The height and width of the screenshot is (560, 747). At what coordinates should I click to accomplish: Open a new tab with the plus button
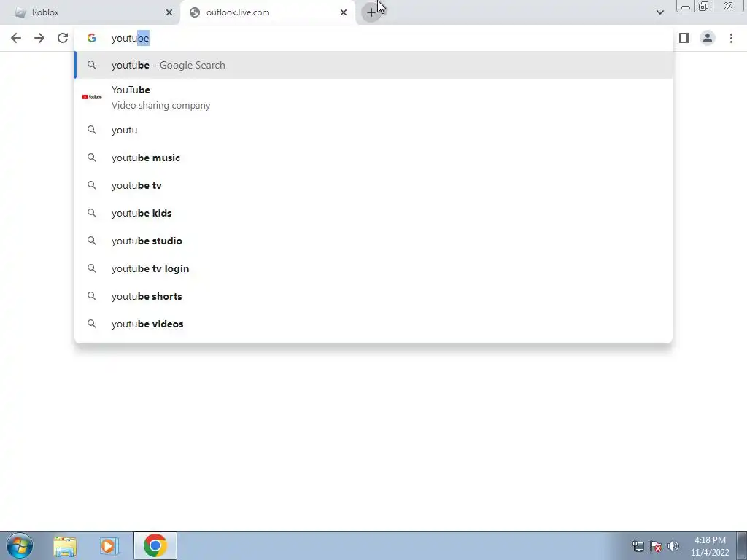371,12
